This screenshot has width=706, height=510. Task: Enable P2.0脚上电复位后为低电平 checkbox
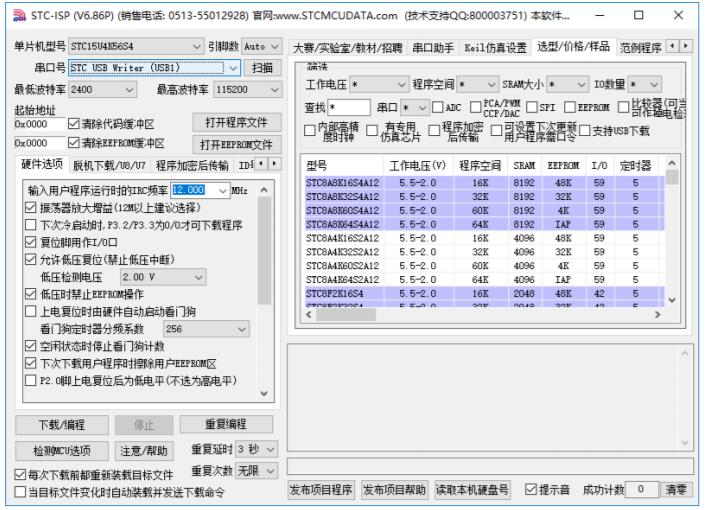[x=30, y=380]
